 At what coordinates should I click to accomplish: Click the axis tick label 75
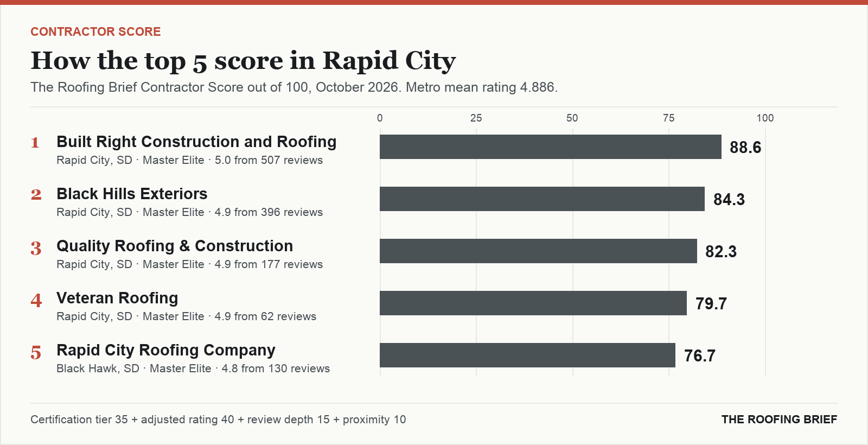(669, 118)
